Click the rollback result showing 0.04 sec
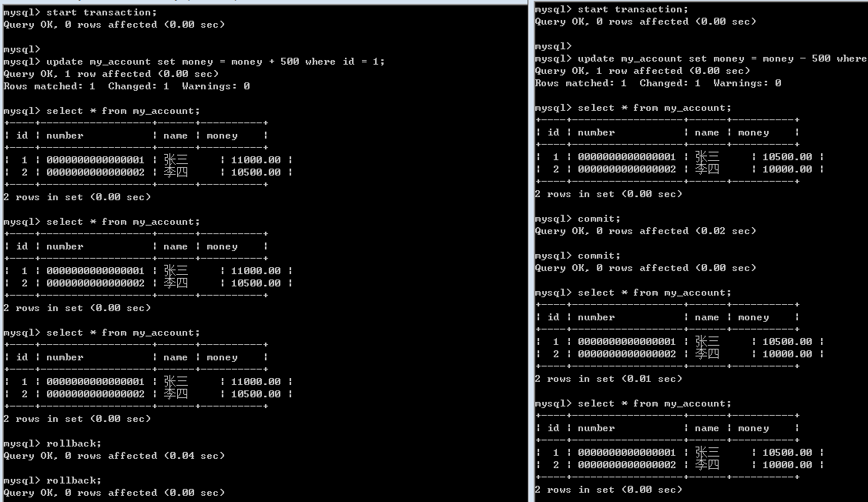Image resolution: width=868 pixels, height=502 pixels. click(x=114, y=456)
